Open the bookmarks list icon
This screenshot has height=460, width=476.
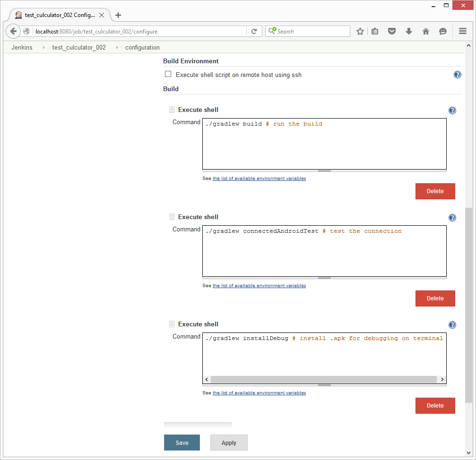pos(375,31)
